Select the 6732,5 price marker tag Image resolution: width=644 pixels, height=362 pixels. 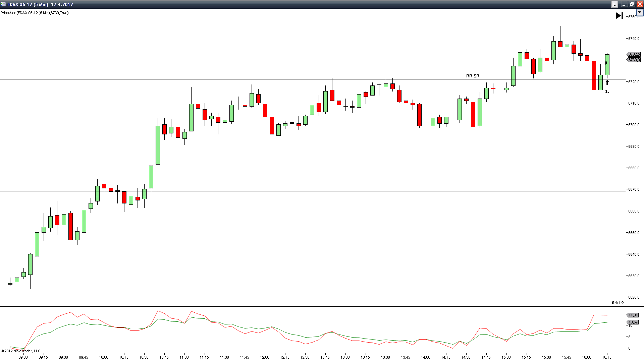634,54
